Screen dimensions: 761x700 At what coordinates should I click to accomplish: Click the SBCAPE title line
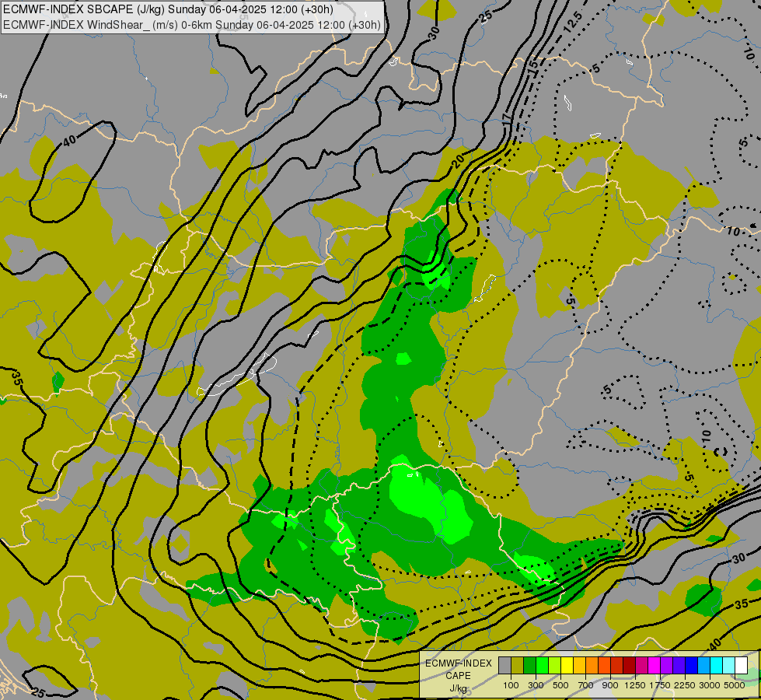point(167,9)
